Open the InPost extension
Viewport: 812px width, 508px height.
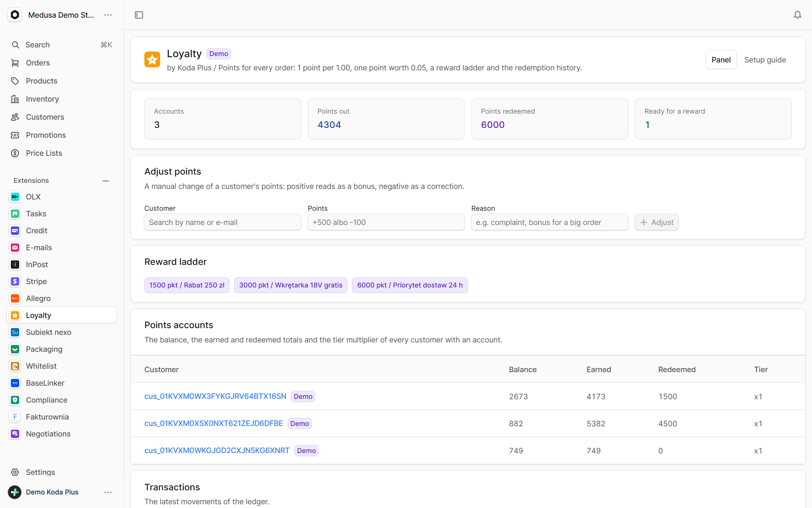coord(62,265)
